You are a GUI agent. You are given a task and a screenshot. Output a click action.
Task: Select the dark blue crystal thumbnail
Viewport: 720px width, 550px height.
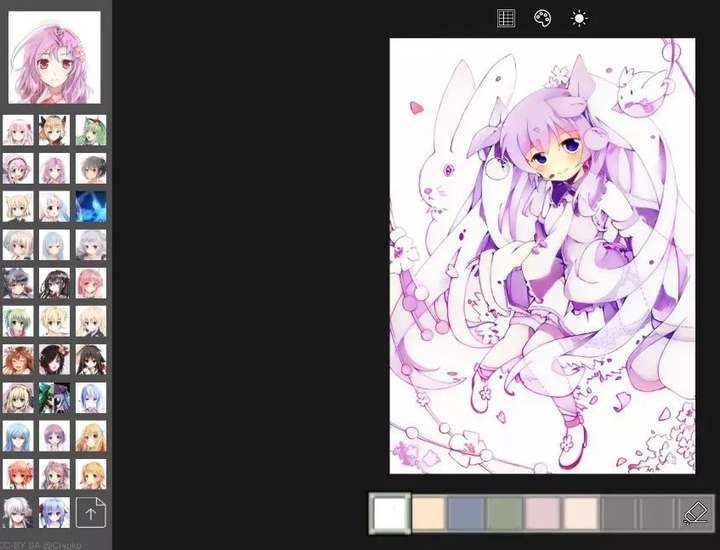point(90,207)
